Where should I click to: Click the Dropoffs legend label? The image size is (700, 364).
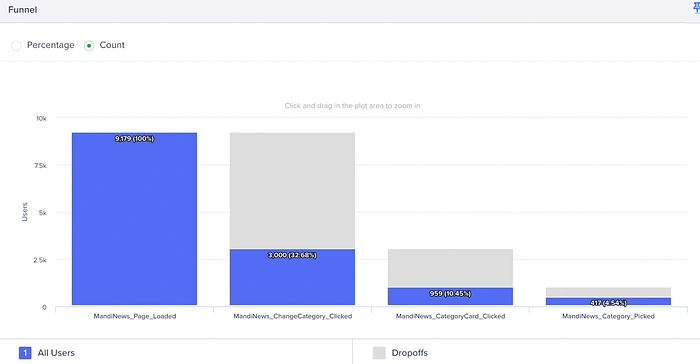(x=409, y=353)
